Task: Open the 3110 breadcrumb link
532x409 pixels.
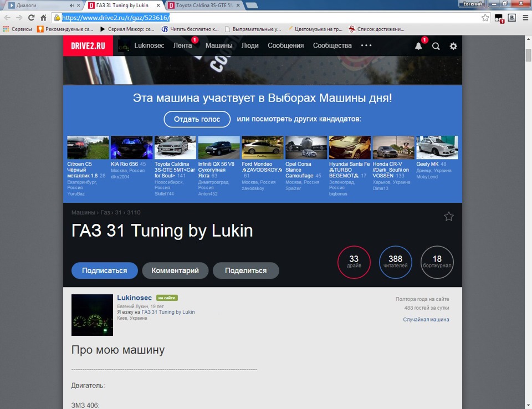Action: click(x=134, y=212)
